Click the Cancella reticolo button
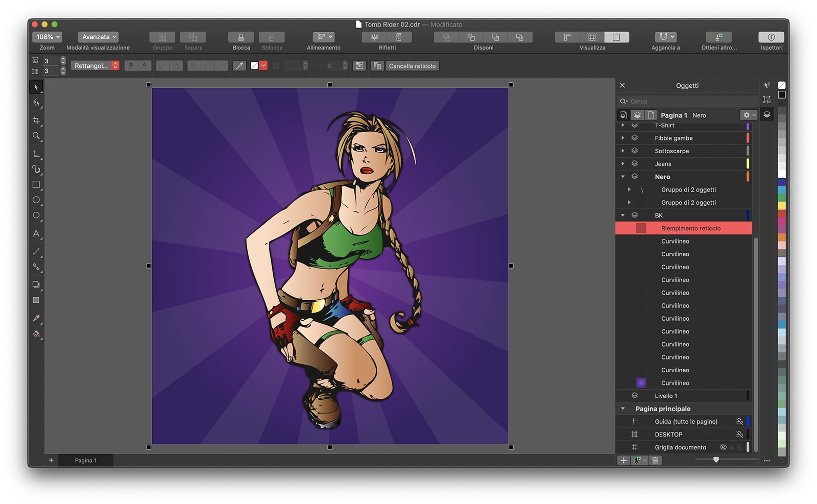The width and height of the screenshot is (817, 504). 412,66
